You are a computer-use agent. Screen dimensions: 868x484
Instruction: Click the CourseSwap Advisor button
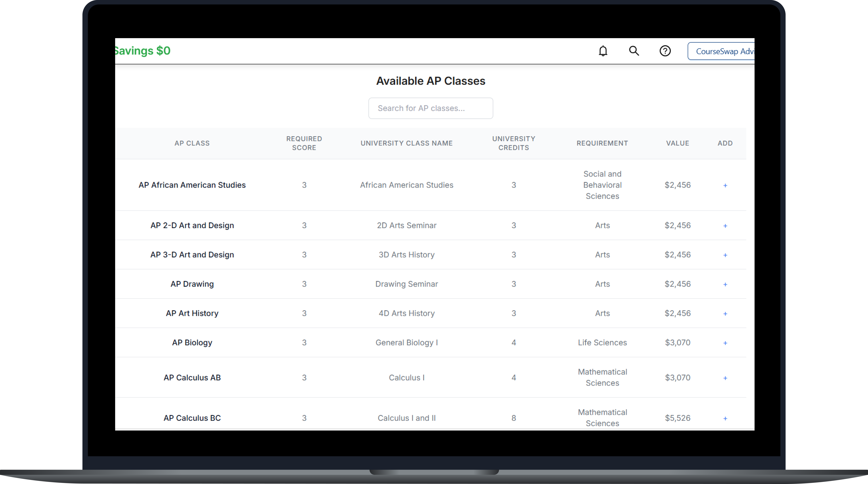721,51
